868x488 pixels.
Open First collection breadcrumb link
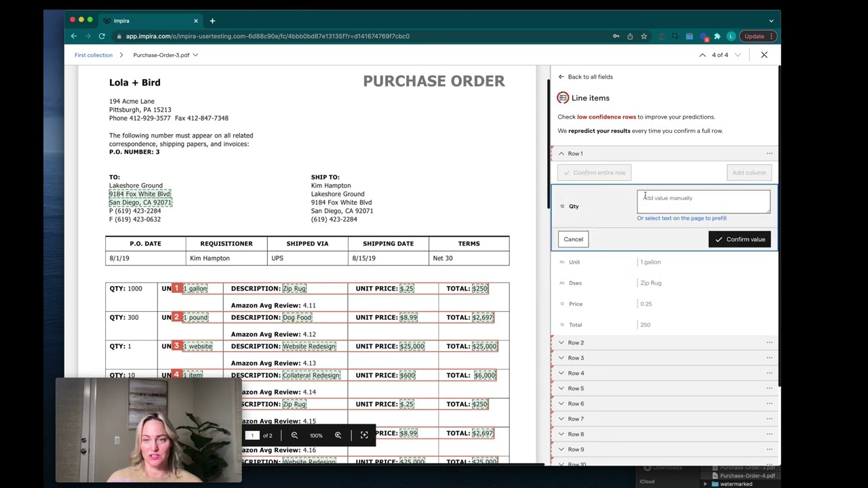(x=94, y=55)
